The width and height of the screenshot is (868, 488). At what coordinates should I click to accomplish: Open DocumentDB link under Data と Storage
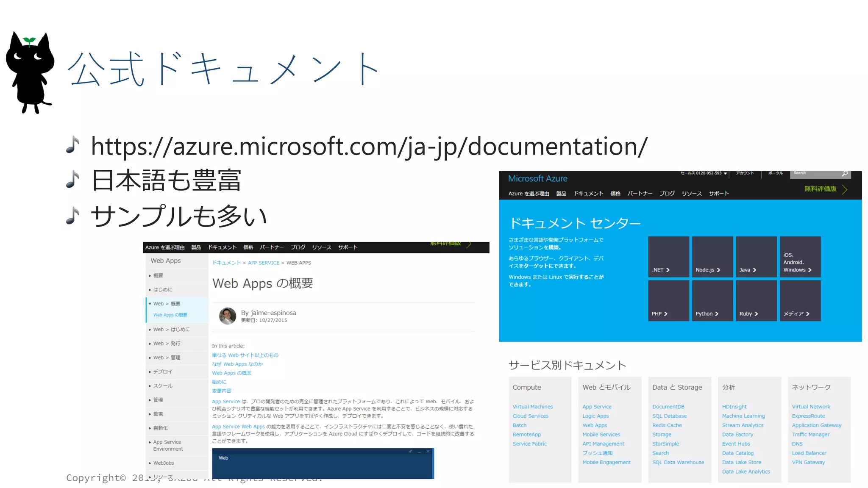pyautogui.click(x=668, y=407)
